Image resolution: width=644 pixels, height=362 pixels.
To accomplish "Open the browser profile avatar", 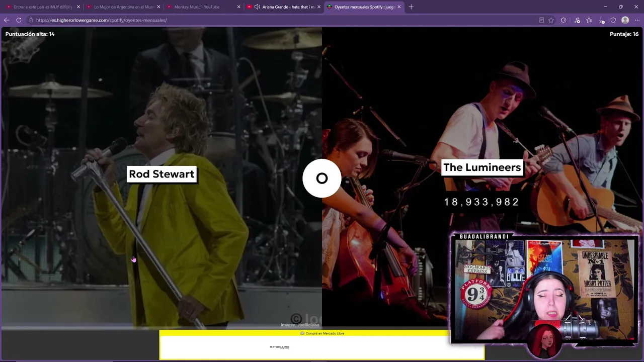I will coord(625,20).
